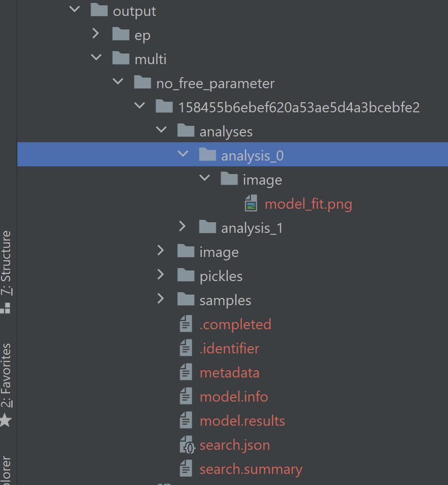Collapse the image folder chevron under analysis_0
The height and width of the screenshot is (485, 448).
(x=205, y=178)
